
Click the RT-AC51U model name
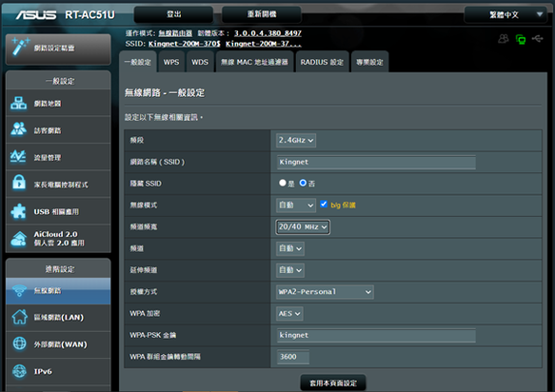89,15
